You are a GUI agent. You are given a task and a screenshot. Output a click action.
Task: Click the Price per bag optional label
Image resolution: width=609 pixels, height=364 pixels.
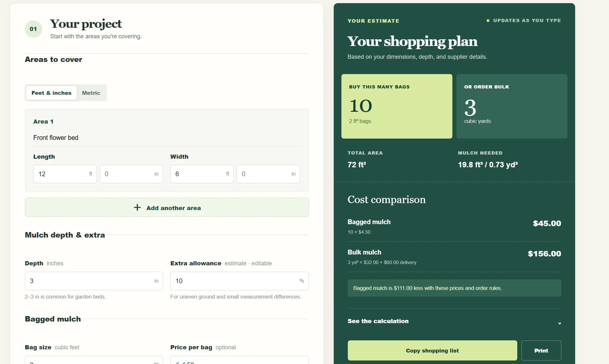click(x=203, y=347)
